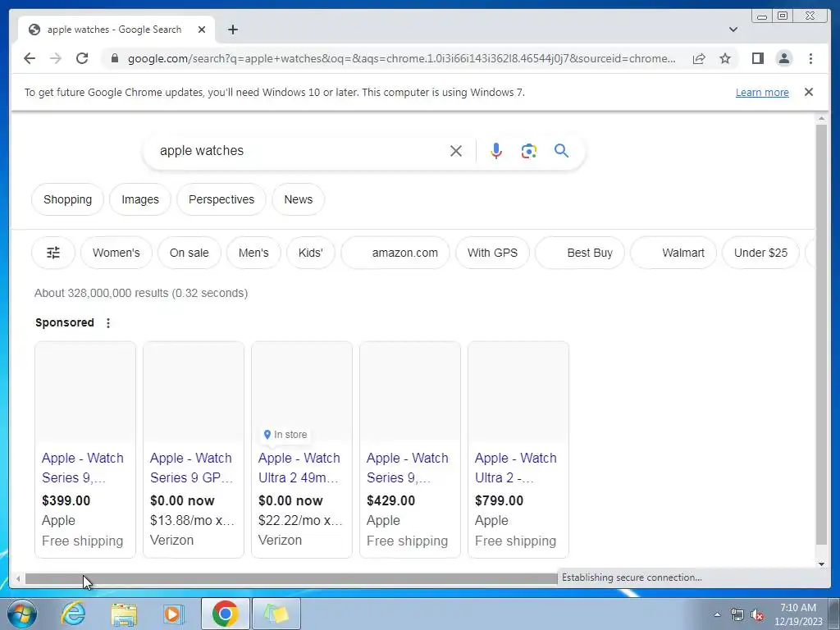Close the apple watches tab

pos(202,30)
